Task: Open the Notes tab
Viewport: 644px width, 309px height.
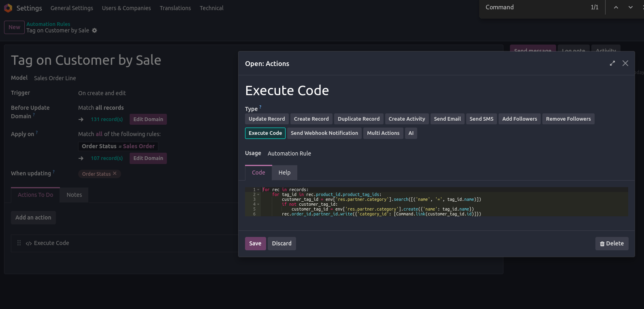Action: [74, 195]
